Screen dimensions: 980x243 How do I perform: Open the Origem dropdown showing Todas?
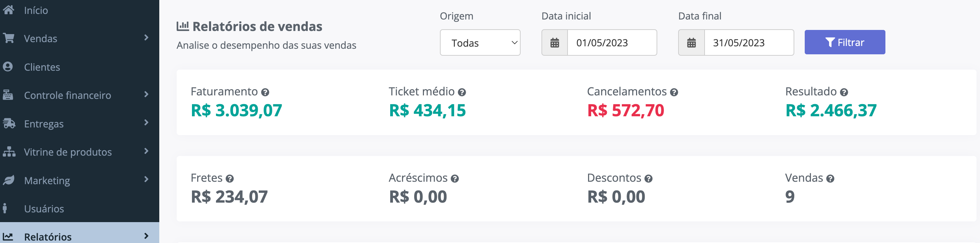click(480, 43)
